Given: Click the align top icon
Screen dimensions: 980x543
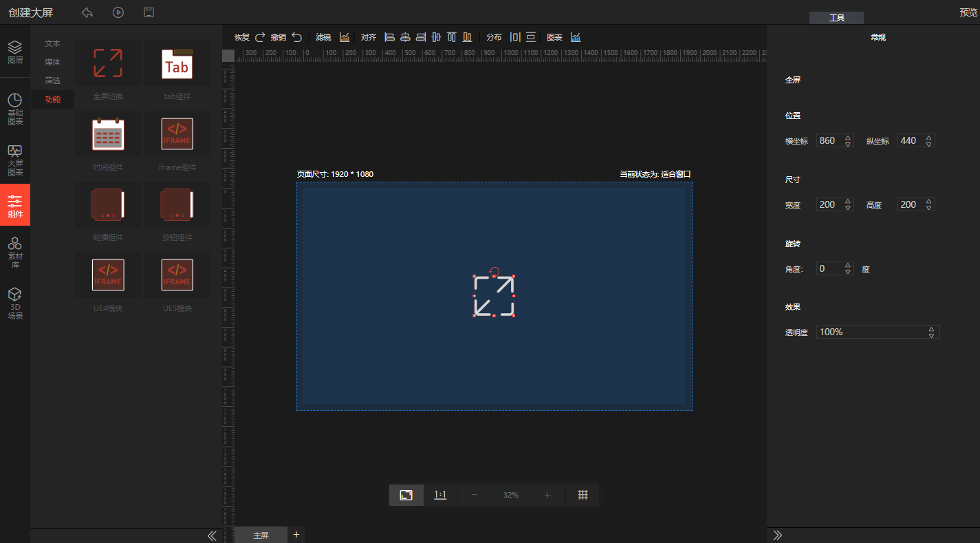Looking at the screenshot, I should point(452,37).
